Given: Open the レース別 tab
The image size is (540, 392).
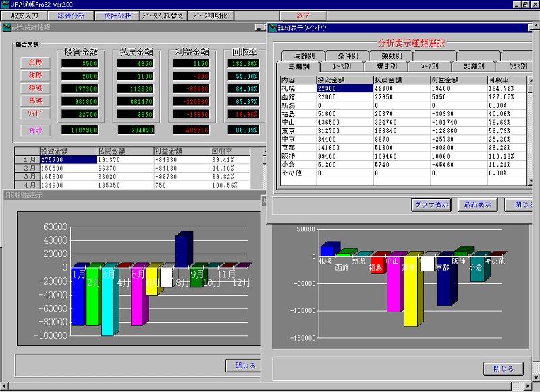Looking at the screenshot, I should (342, 67).
